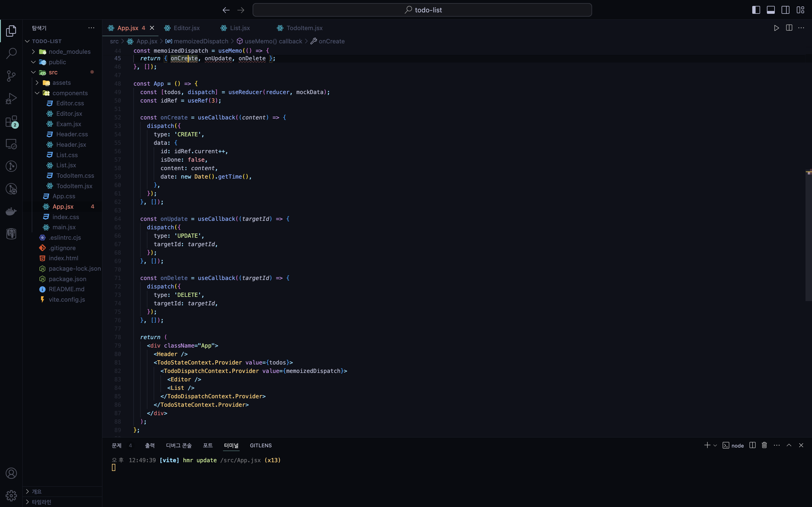Toggle the bottom panel layout button

click(771, 10)
